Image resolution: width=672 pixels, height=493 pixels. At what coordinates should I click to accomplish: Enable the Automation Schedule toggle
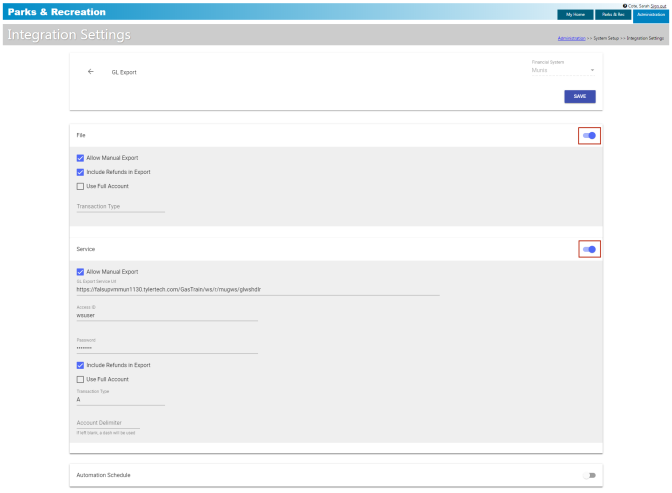point(590,475)
